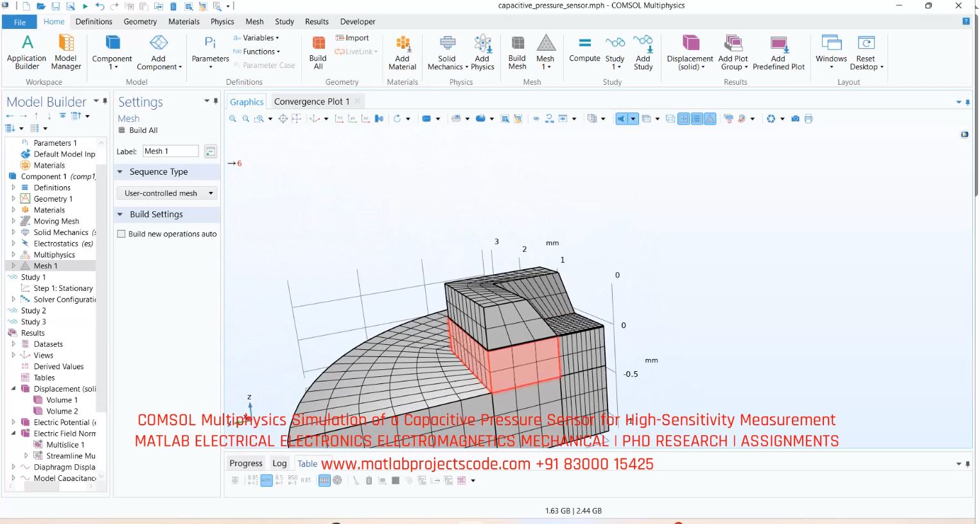Select the Table tab in the progress area
Image resolution: width=980 pixels, height=524 pixels.
(307, 463)
